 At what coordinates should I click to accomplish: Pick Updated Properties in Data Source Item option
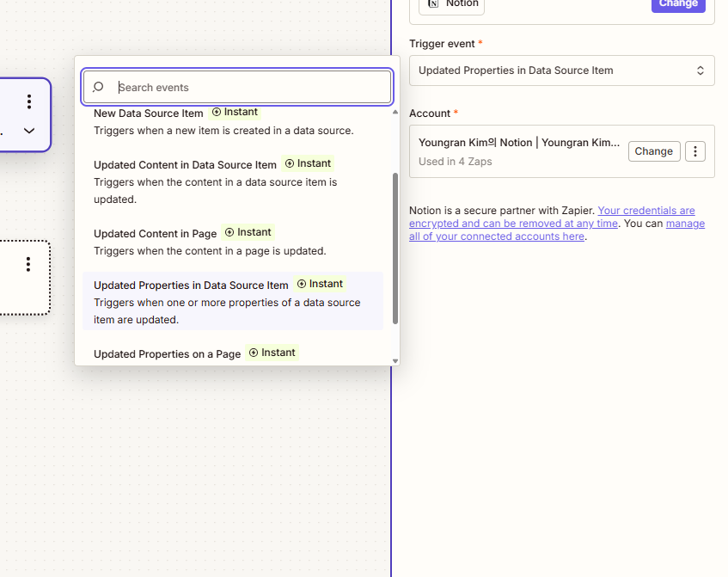pos(233,302)
